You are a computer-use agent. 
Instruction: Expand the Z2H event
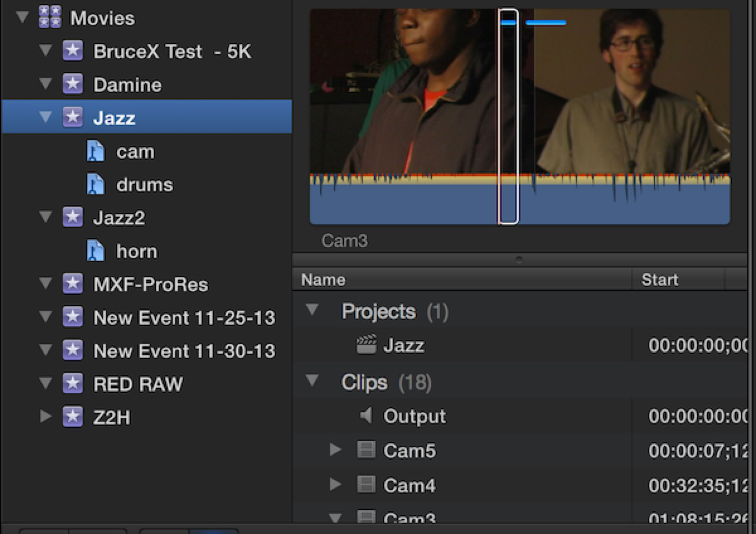coord(46,416)
